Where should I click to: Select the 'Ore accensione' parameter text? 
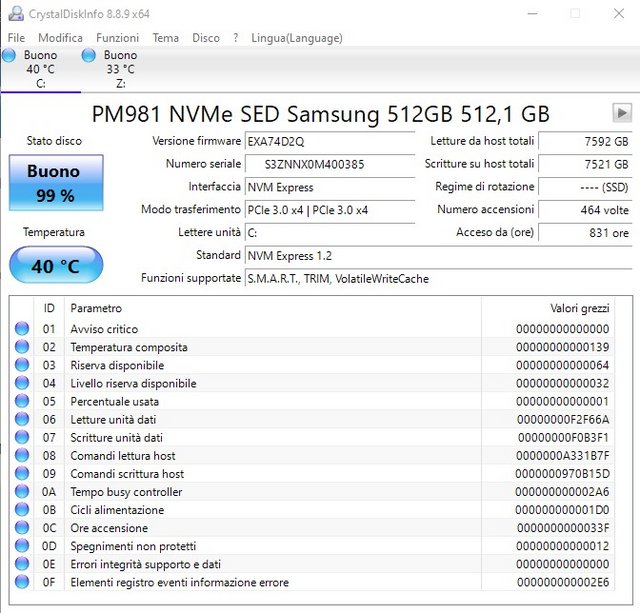click(x=109, y=528)
